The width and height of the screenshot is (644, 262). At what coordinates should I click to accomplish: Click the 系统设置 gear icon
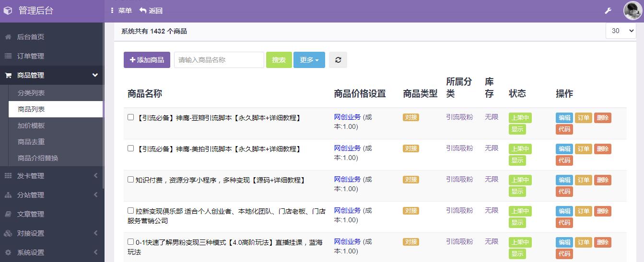[8, 252]
